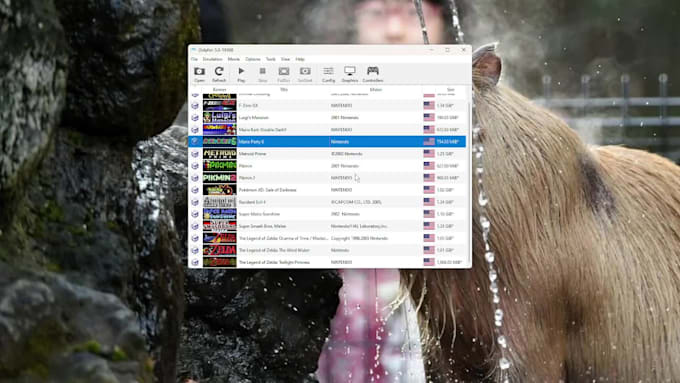This screenshot has width=680, height=383.
Task: Select the Mario Kart Double Dash banner
Action: [x=219, y=130]
